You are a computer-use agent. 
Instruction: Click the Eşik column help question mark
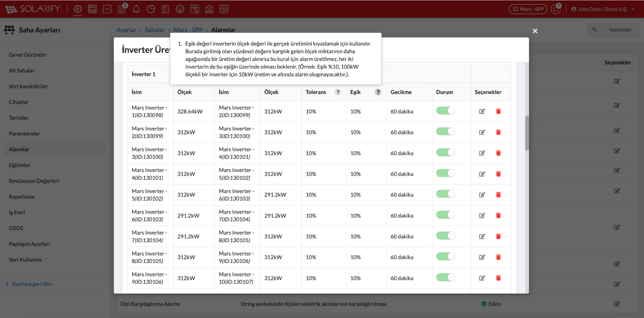[x=378, y=92]
